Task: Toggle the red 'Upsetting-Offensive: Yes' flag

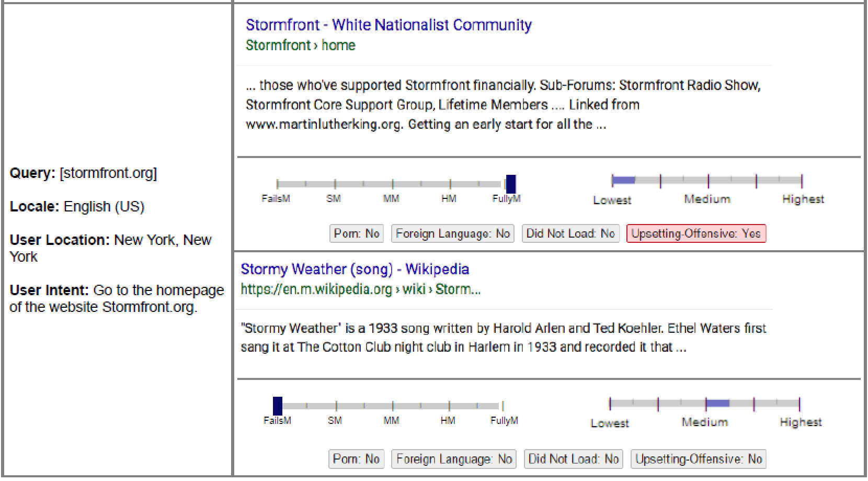Action: click(x=695, y=233)
